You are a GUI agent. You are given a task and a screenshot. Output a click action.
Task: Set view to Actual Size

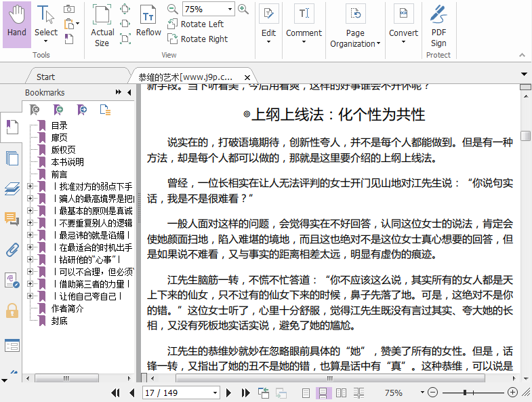coord(102,26)
